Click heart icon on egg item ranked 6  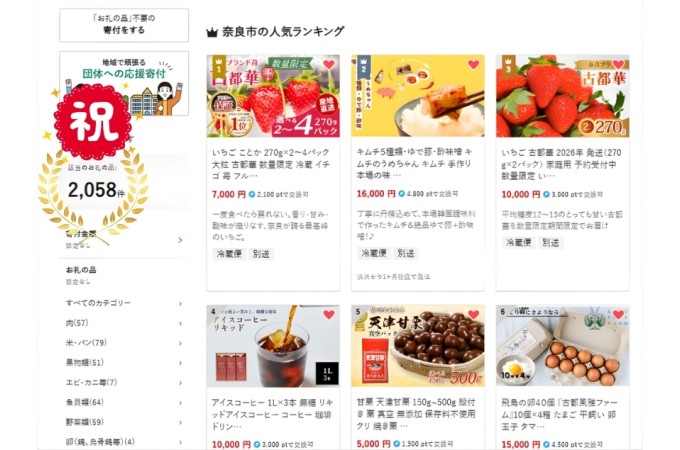[x=618, y=314]
